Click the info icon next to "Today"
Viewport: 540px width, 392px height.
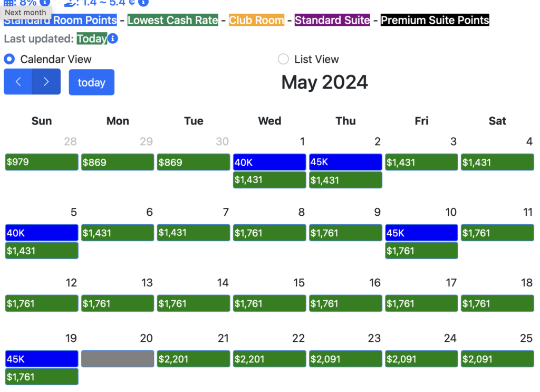pyautogui.click(x=112, y=39)
